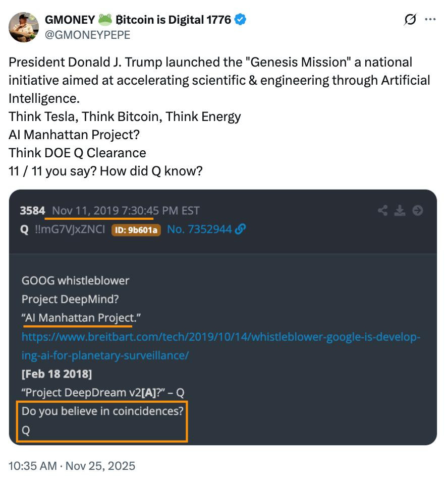Open post No. 7352944 link
The width and height of the screenshot is (448, 484).
(199, 229)
